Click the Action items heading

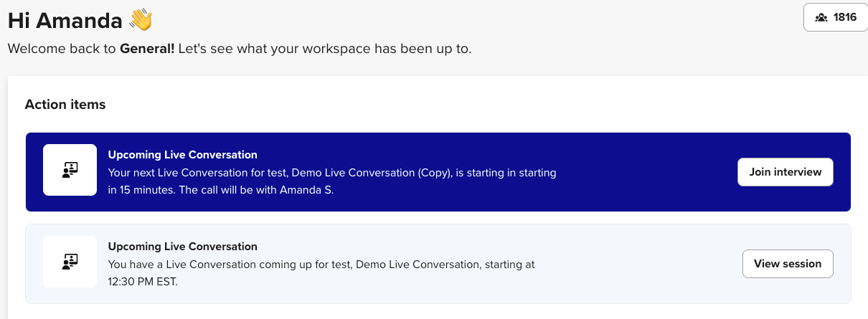[65, 105]
